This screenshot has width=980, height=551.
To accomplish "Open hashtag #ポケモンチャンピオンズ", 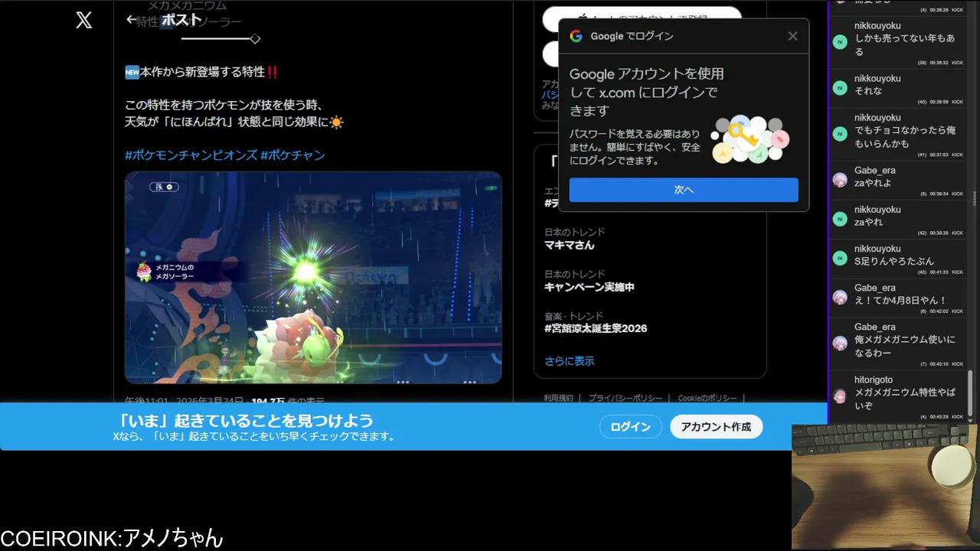I will coord(191,155).
